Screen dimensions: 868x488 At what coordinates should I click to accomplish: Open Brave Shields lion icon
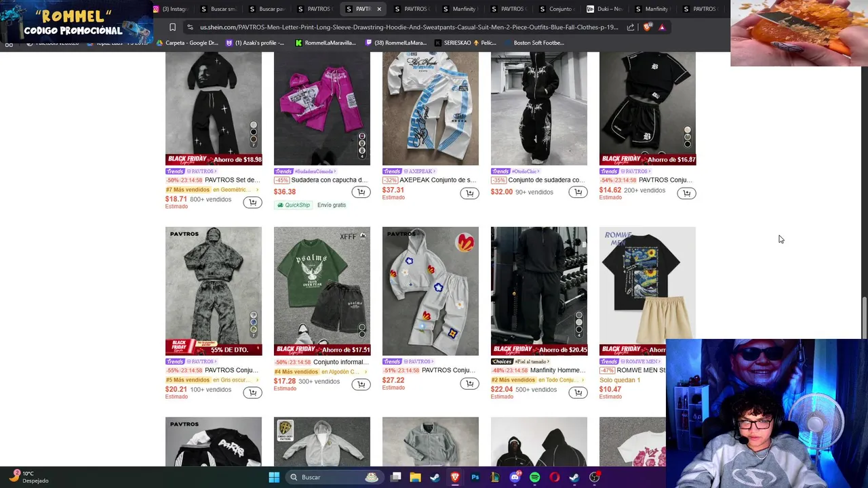point(648,27)
